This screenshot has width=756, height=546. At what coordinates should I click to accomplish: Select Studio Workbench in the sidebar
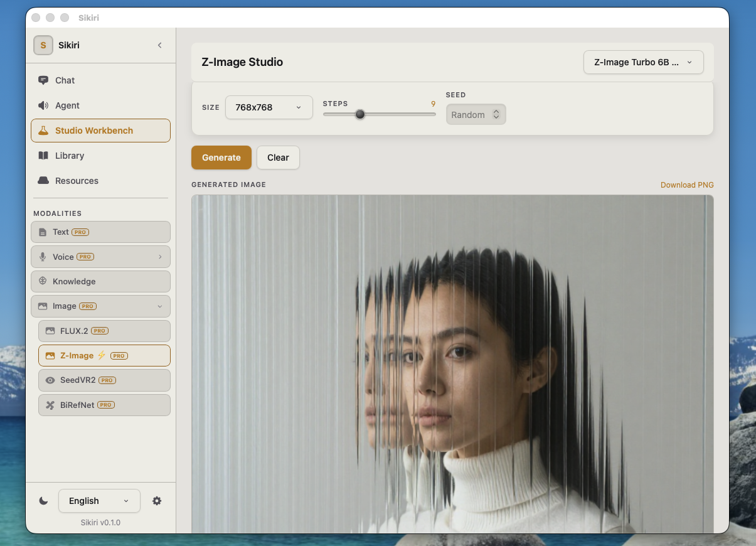click(100, 131)
